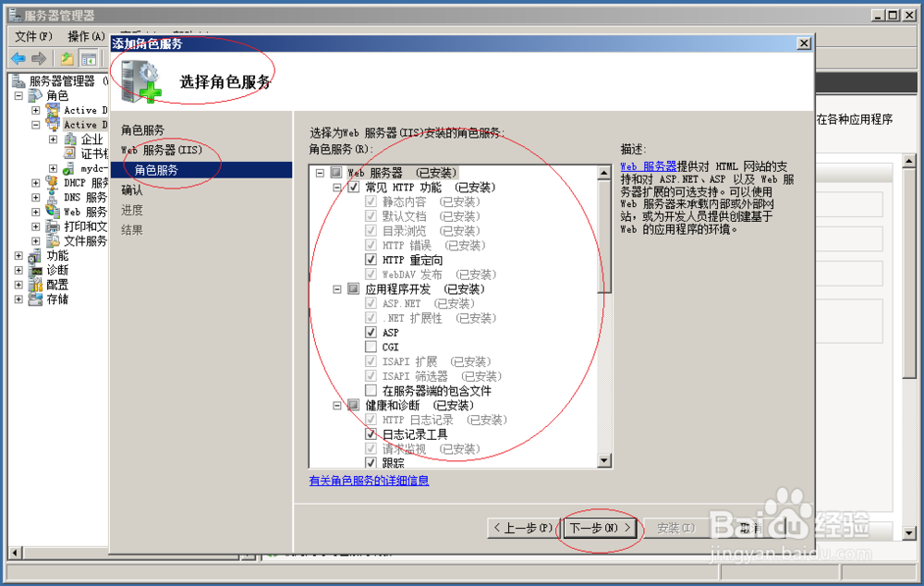This screenshot has height=586, width=924.
Task: Click the back navigation arrow icon
Action: coord(19,58)
